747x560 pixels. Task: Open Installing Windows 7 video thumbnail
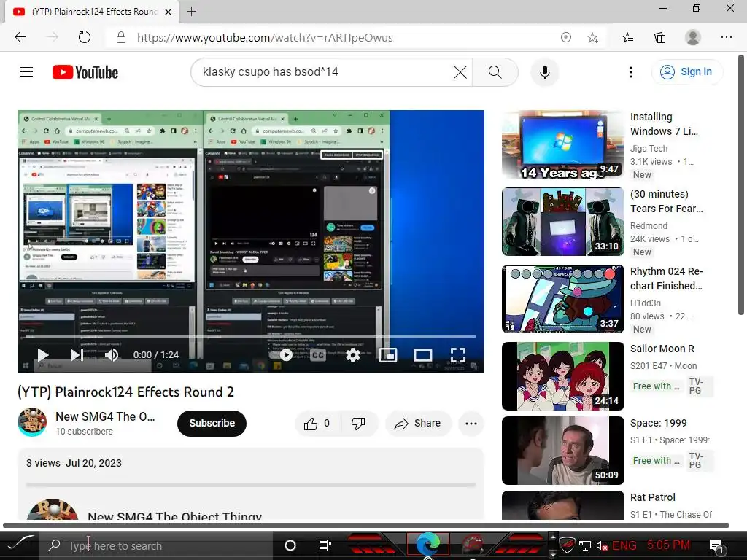click(x=562, y=144)
